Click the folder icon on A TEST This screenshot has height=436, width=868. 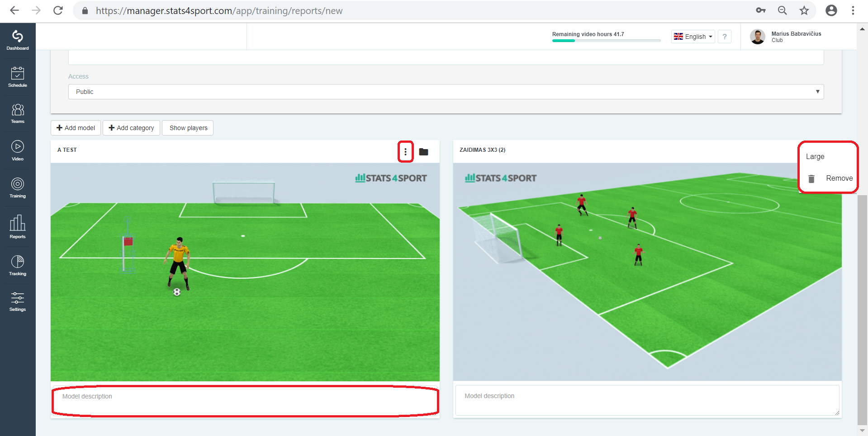(x=423, y=152)
